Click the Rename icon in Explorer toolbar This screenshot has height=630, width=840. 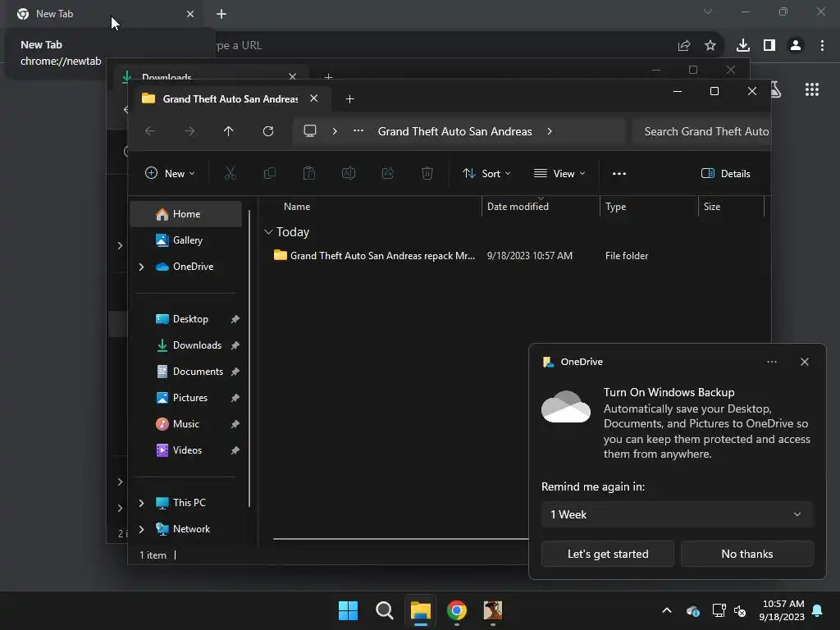(348, 173)
